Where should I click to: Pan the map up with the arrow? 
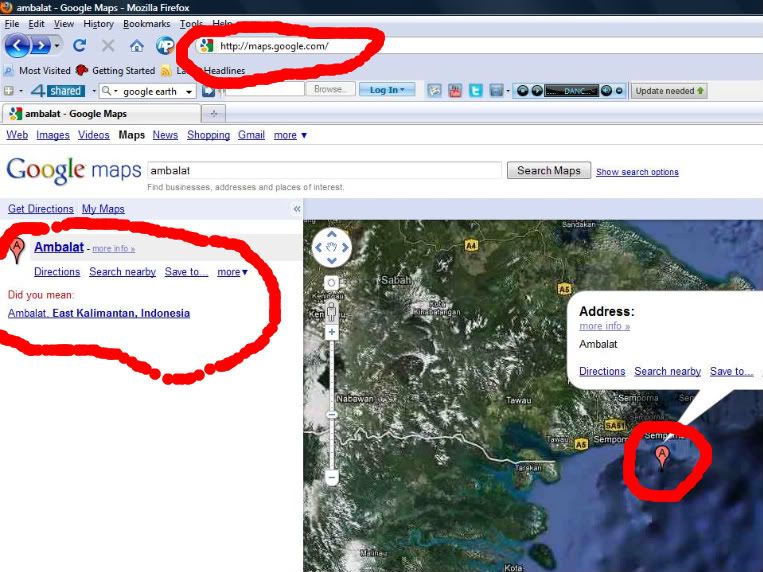331,235
